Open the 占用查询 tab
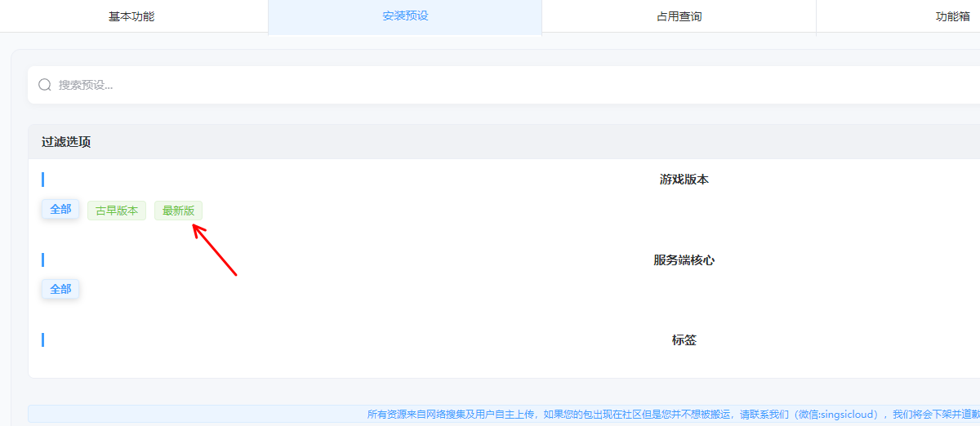This screenshot has width=980, height=426. pyautogui.click(x=679, y=16)
